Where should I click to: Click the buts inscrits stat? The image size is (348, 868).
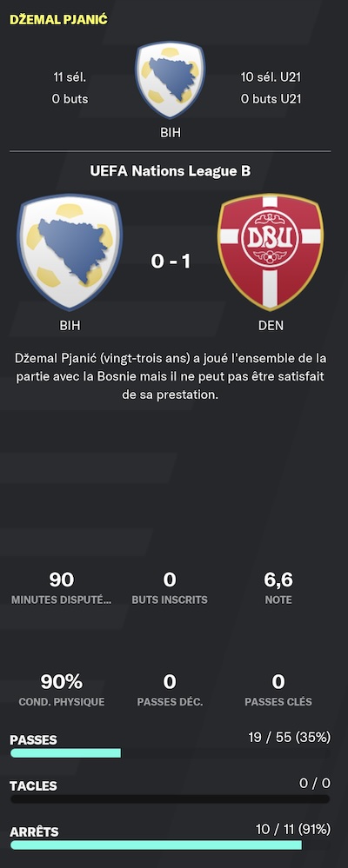click(170, 587)
